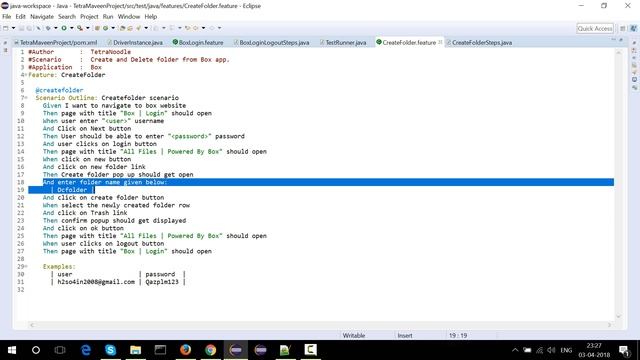Switch to the CreateFolderSteps.java tab
640x360 pixels.
479,42
